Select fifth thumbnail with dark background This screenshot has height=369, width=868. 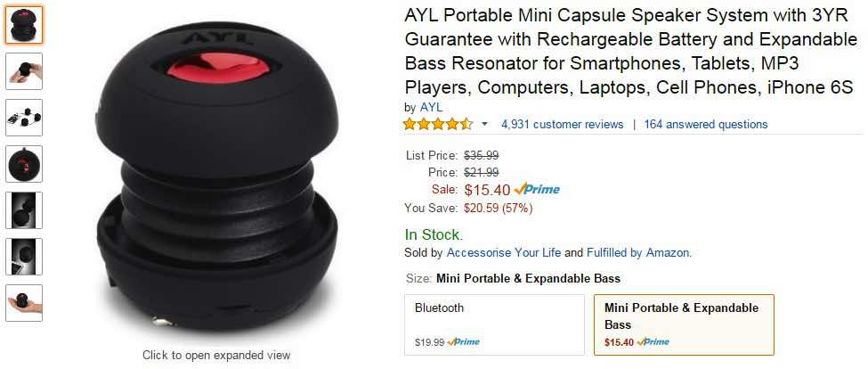click(24, 210)
